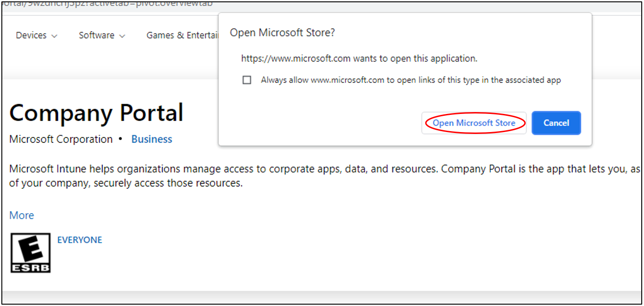Follow the Business category link
The image size is (644, 306).
pos(152,139)
